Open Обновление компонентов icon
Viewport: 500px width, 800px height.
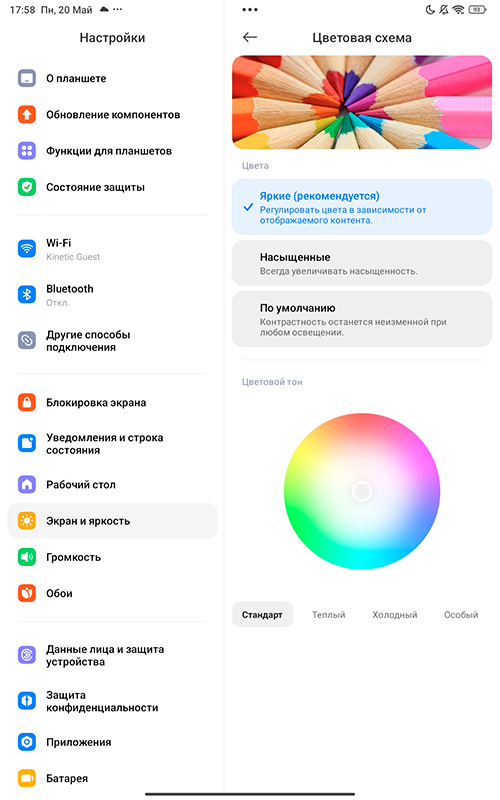pos(27,115)
